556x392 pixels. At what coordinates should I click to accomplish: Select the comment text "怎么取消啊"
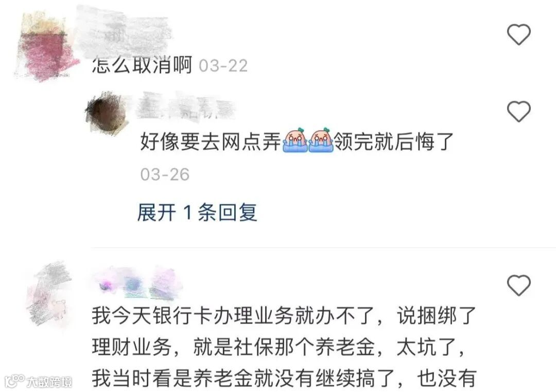tap(142, 65)
